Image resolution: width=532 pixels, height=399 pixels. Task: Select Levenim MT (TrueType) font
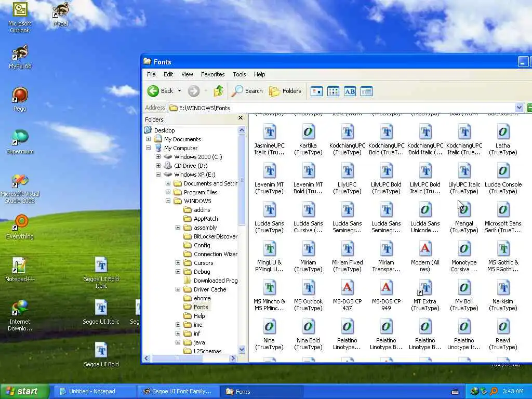[x=270, y=179]
